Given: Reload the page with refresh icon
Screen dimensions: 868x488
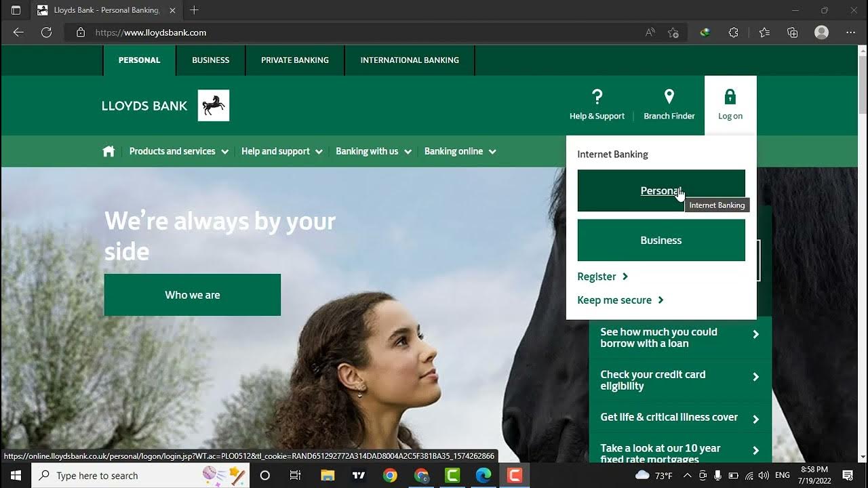Looking at the screenshot, I should [x=46, y=33].
